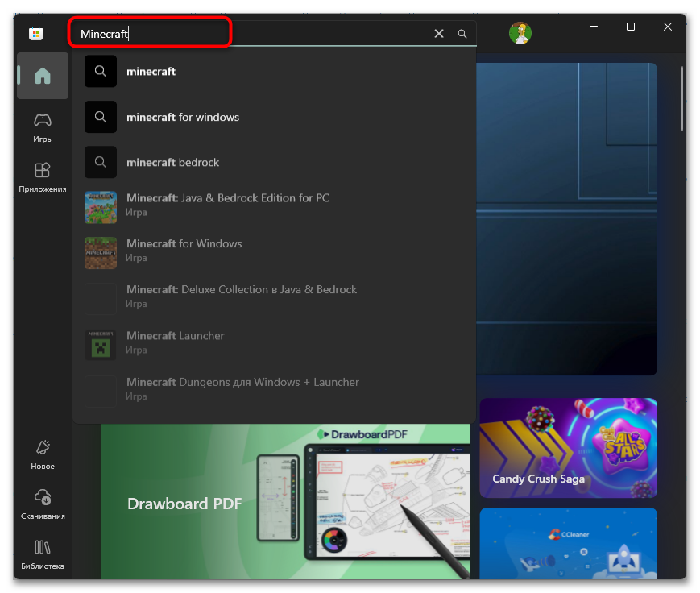Open the Candy Crush Saga tile
This screenshot has height=593, width=700.
[x=568, y=447]
